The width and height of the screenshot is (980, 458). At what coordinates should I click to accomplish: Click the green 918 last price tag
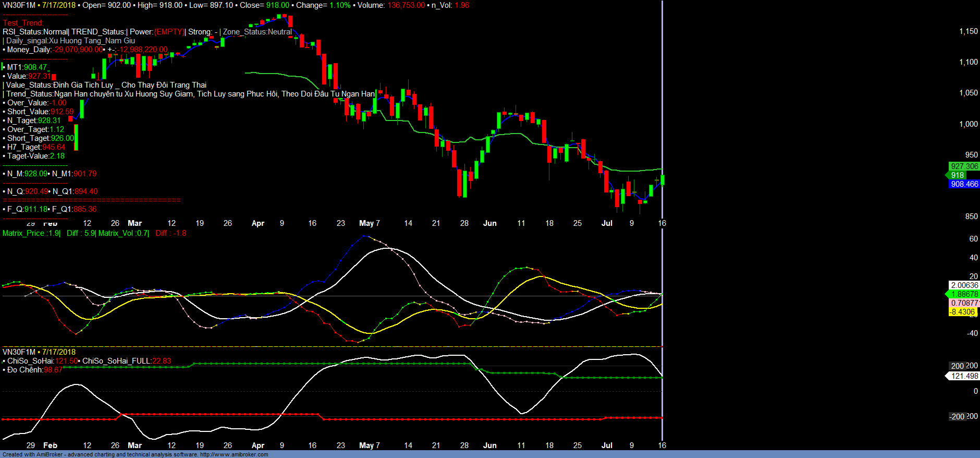[957, 175]
